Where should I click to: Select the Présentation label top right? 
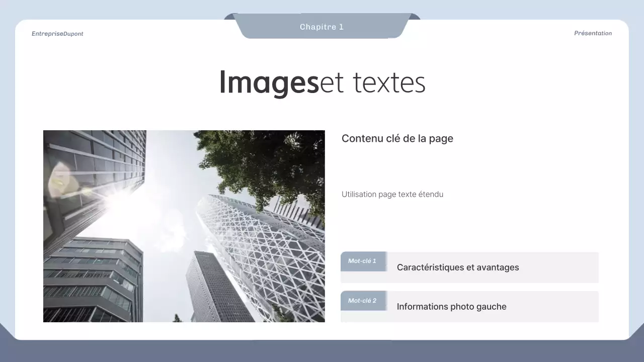click(x=593, y=33)
